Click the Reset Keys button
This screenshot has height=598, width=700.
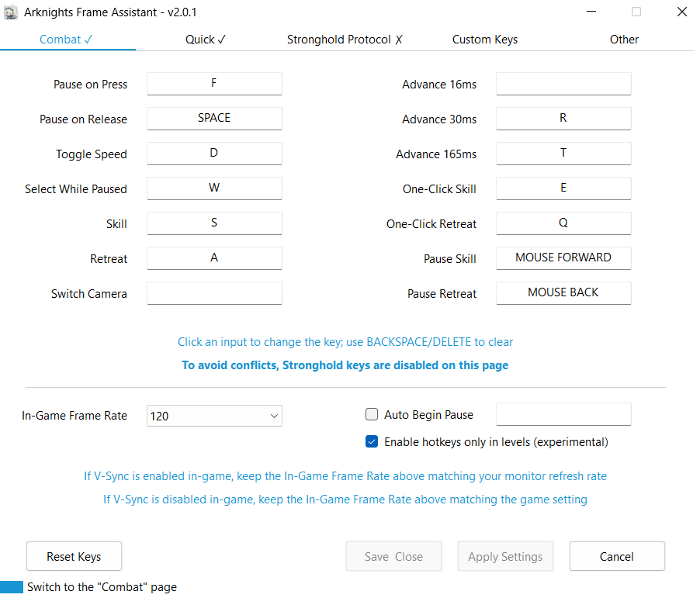[74, 556]
